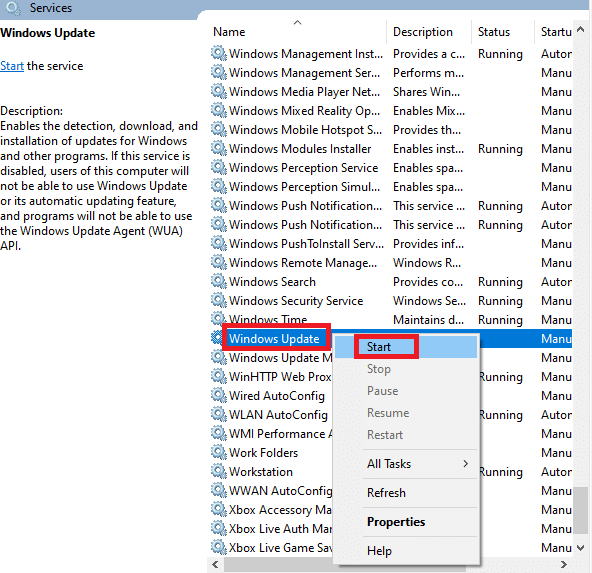Click gear icon beside Windows Remote Management
This screenshot has height=573, width=592.
219,262
